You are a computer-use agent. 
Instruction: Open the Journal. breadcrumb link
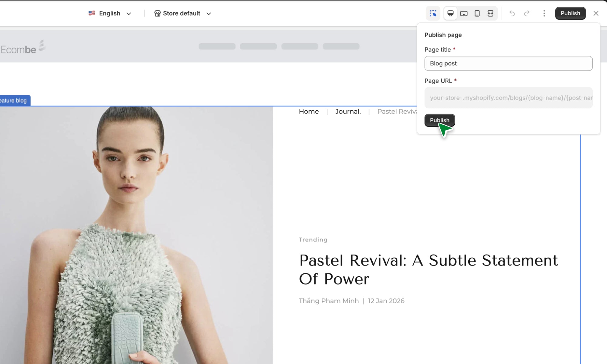[x=348, y=112]
